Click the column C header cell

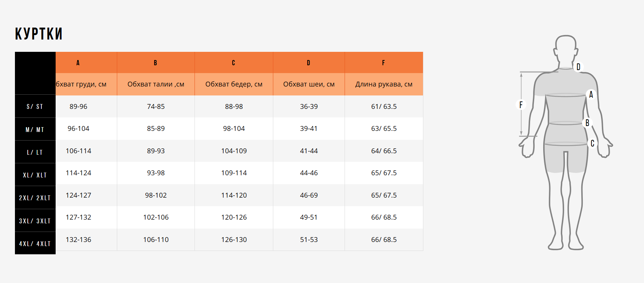click(x=234, y=63)
